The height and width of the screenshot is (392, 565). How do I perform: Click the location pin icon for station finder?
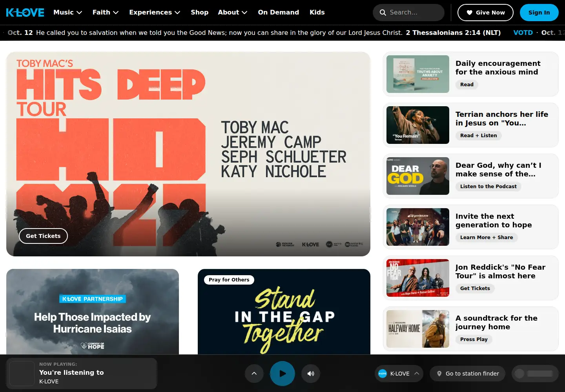coord(439,374)
